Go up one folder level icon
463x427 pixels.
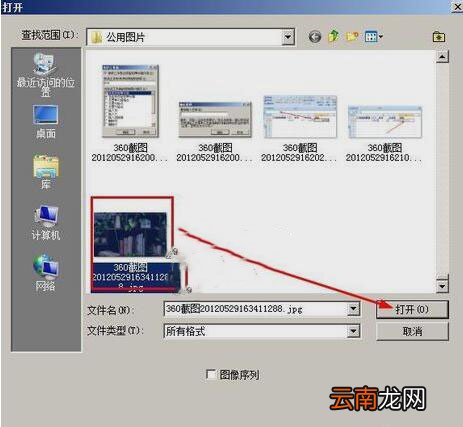click(x=333, y=36)
